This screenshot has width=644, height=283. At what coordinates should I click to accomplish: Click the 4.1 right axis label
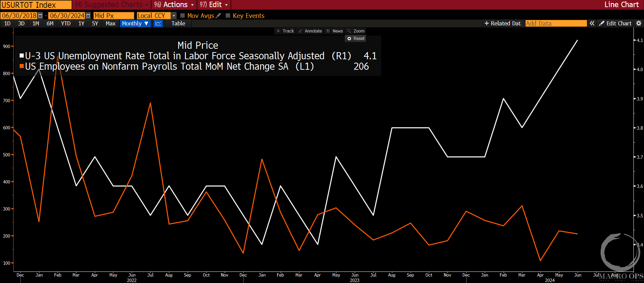pyautogui.click(x=640, y=40)
